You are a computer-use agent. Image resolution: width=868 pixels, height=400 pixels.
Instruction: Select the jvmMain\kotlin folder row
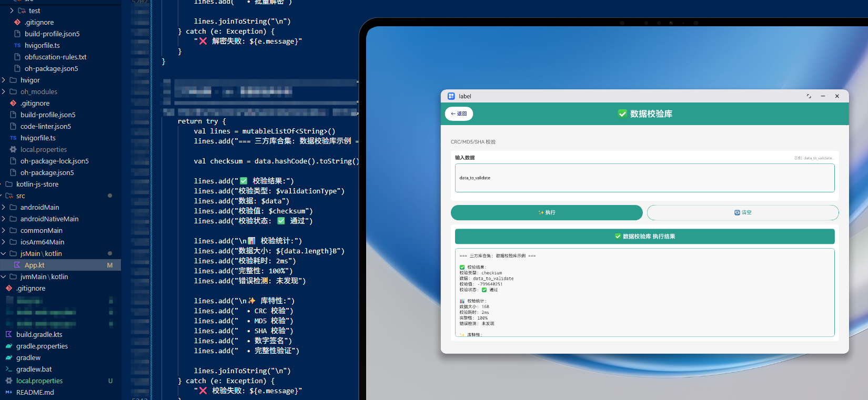coord(60,276)
